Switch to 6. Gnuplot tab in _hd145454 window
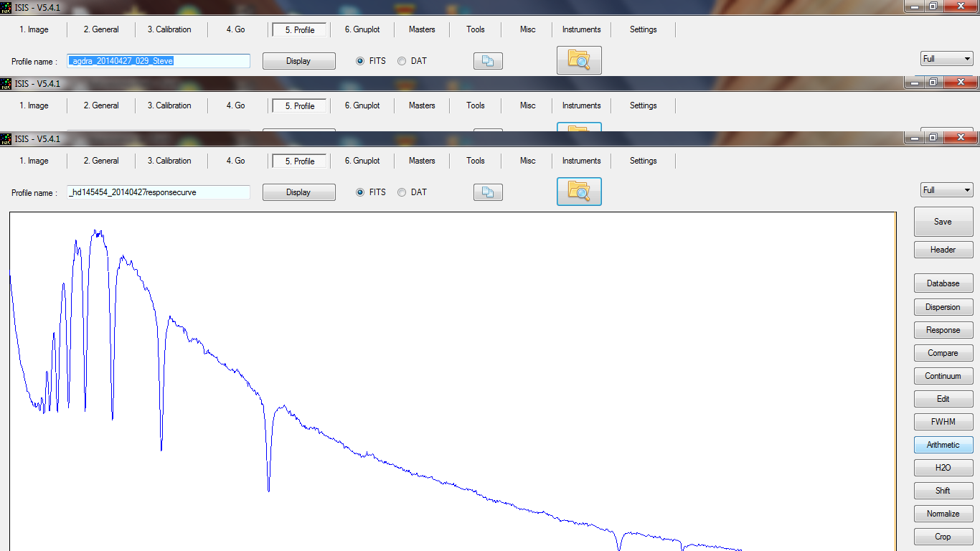 (x=362, y=161)
